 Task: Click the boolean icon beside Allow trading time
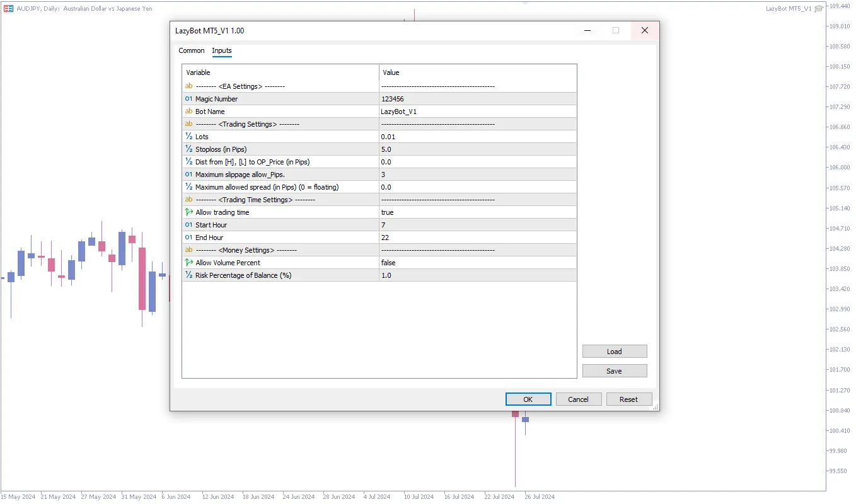point(188,212)
